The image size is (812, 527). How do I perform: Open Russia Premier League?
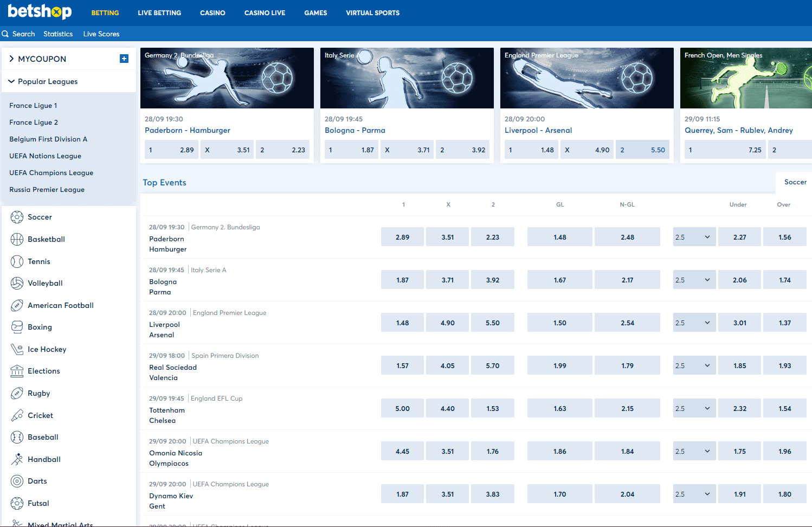point(47,190)
